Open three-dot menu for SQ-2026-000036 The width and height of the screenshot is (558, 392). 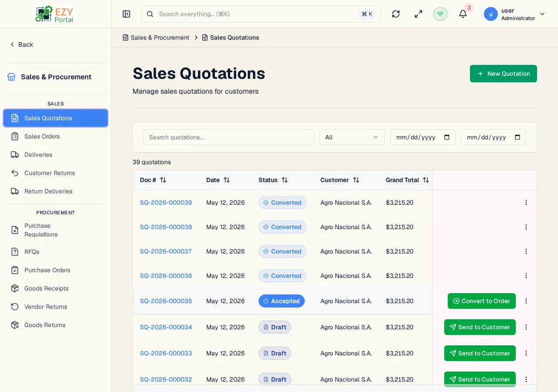(x=526, y=276)
